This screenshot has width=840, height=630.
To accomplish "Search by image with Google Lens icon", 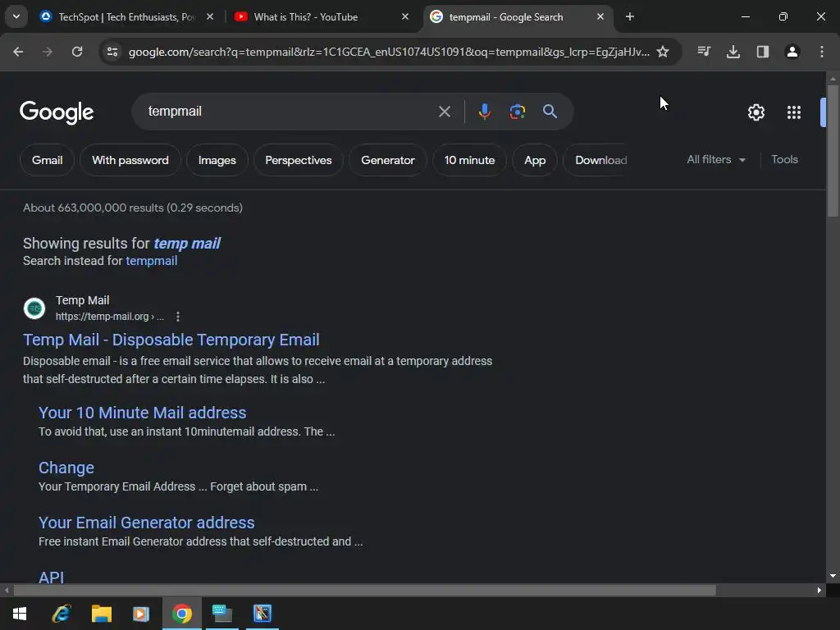I will 517,112.
